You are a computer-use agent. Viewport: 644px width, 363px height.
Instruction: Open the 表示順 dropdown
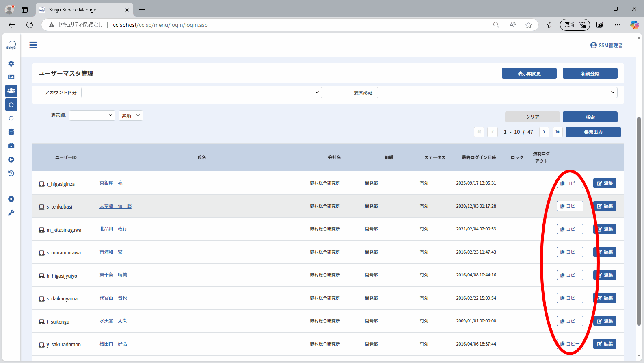(92, 115)
